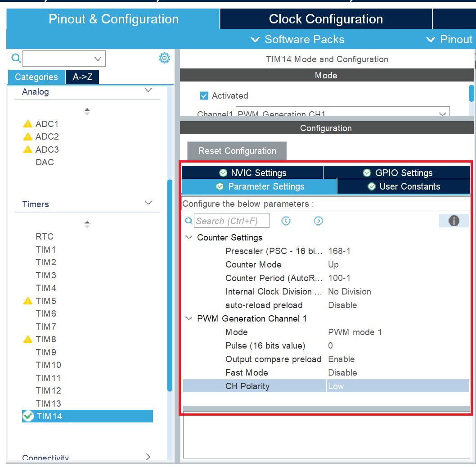Click the warning icon next to TIM8
This screenshot has width=476, height=467.
click(x=27, y=340)
